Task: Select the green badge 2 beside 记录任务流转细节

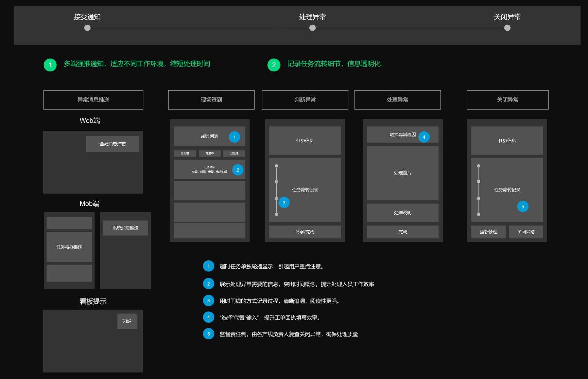Action: [274, 65]
